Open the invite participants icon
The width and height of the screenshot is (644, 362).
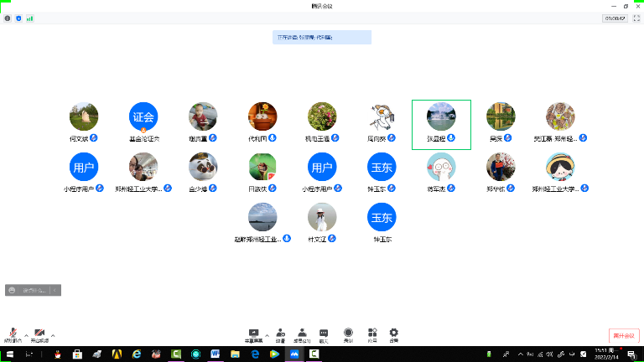coord(280,334)
